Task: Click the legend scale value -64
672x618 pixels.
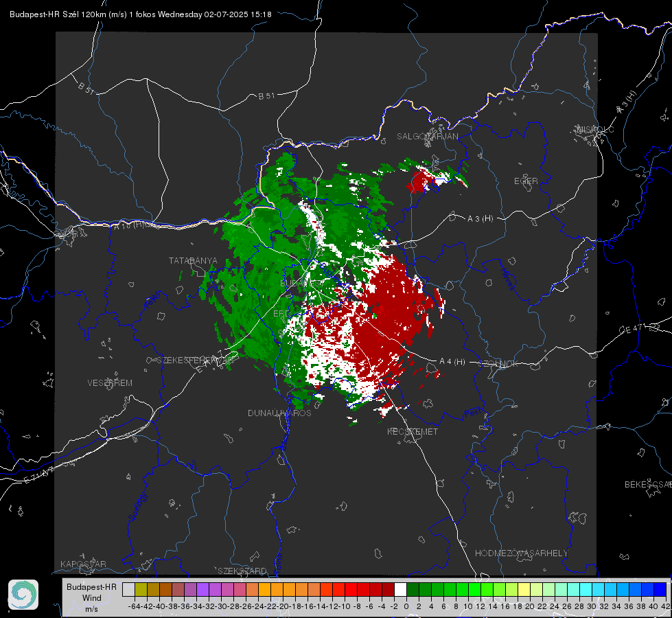Action: [x=135, y=606]
